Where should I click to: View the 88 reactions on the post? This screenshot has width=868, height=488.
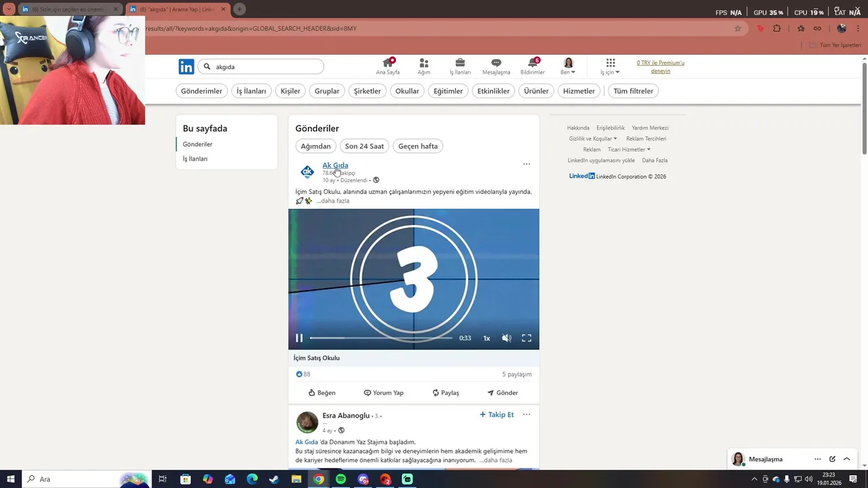pyautogui.click(x=303, y=374)
